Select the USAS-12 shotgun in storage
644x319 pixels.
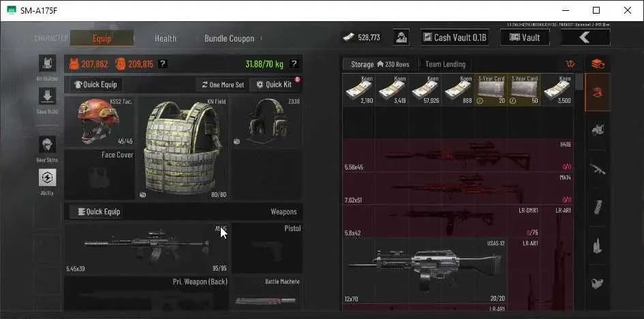pos(425,271)
